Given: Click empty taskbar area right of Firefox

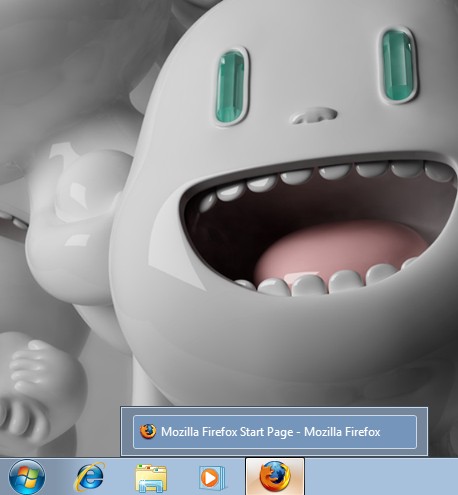Looking at the screenshot, I should (381, 477).
